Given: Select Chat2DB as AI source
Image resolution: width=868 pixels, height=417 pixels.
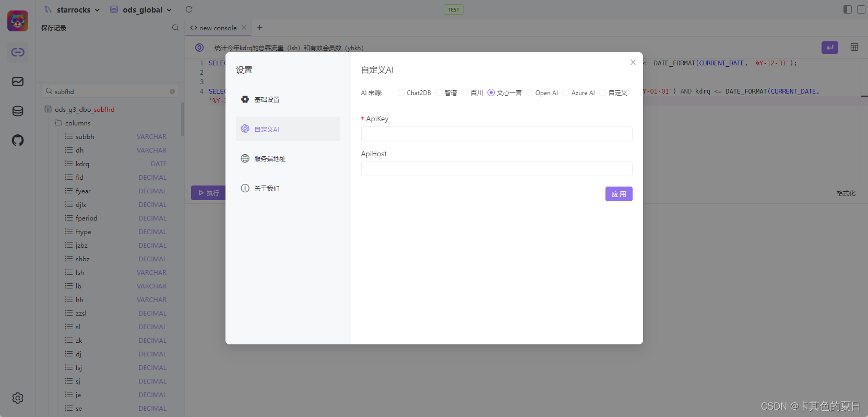Looking at the screenshot, I should (x=401, y=92).
